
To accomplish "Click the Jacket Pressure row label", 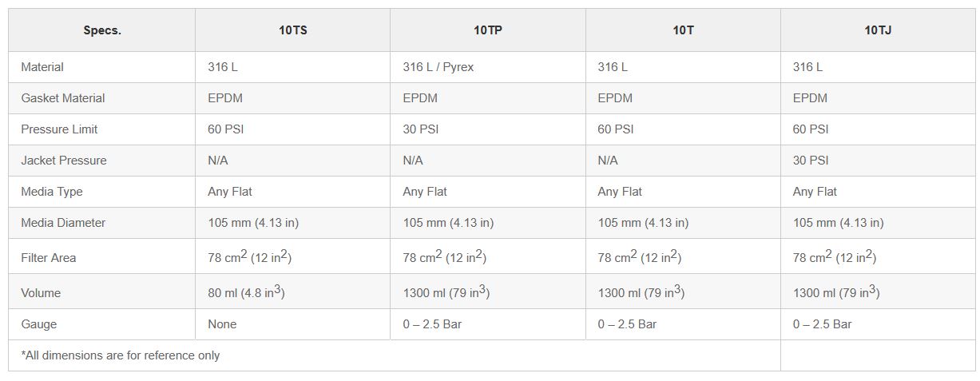I will (63, 161).
